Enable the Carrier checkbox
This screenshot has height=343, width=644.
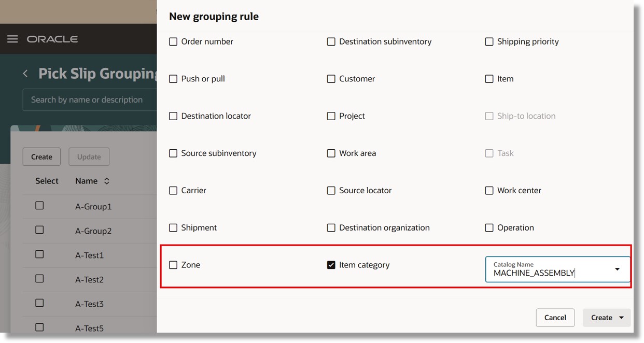(x=173, y=190)
